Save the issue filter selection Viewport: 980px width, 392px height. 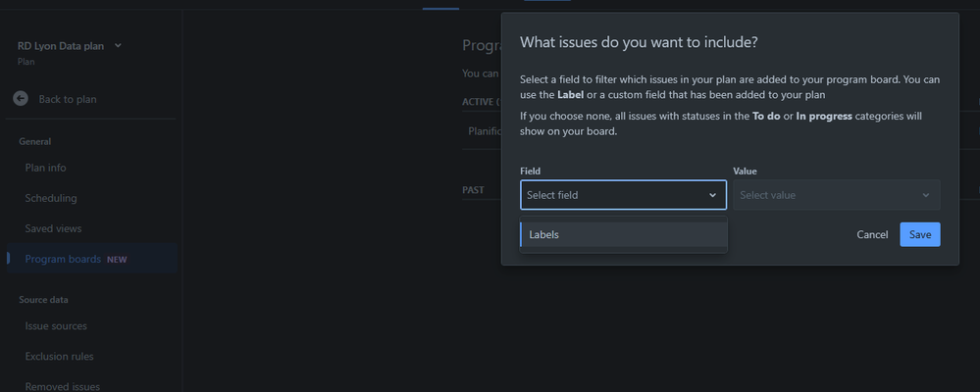coord(920,234)
